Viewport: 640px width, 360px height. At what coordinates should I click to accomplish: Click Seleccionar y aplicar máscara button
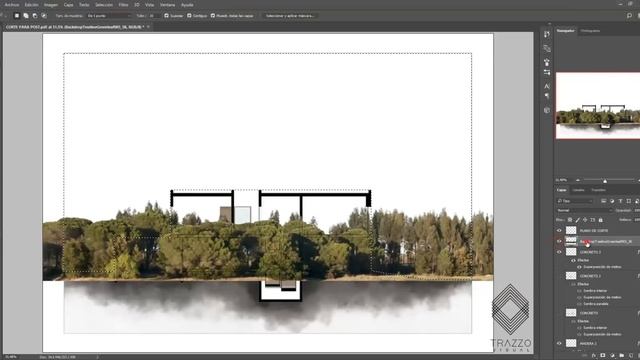pos(290,16)
